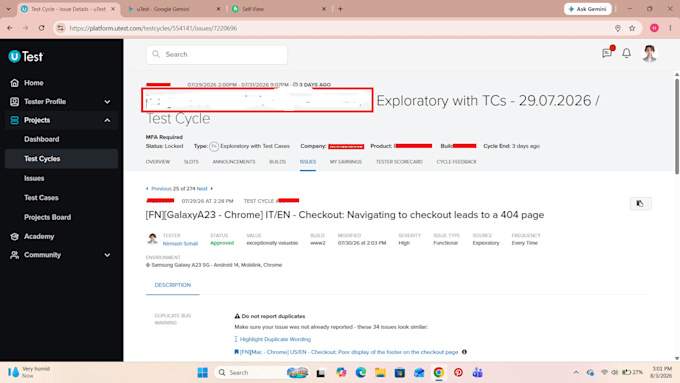This screenshot has height=383, width=680.
Task: Click the browser address bar URL
Action: pyautogui.click(x=153, y=28)
